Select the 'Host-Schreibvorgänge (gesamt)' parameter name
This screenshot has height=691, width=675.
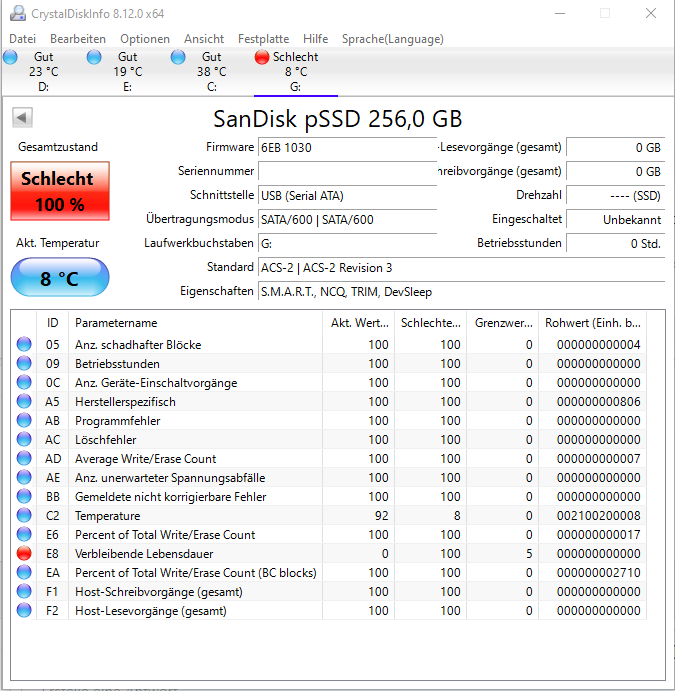coord(159,592)
